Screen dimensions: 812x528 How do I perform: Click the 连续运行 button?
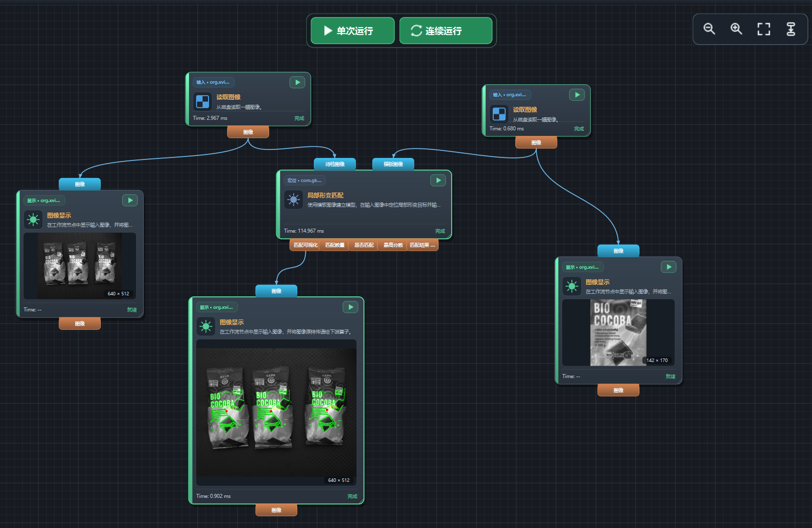coord(446,31)
